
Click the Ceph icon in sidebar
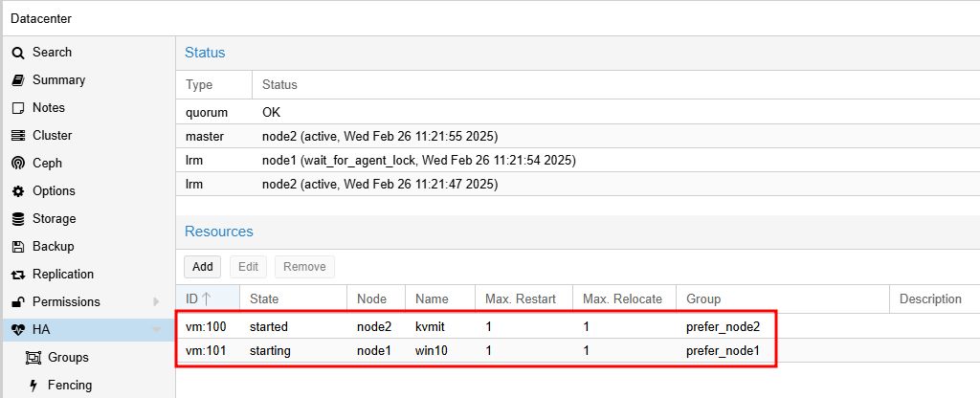[x=19, y=163]
